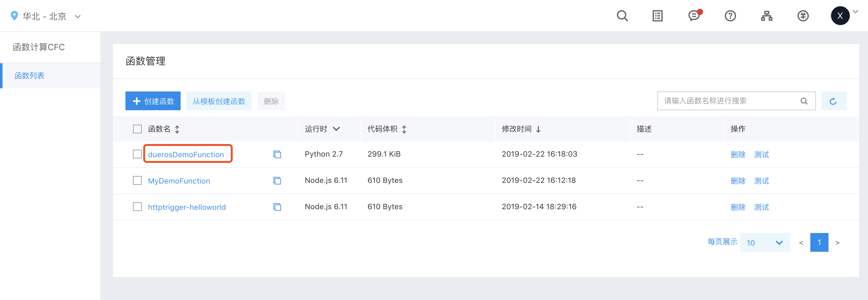868x300 pixels.
Task: Check the httptrigger-helloworld row checkbox
Action: pos(137,206)
